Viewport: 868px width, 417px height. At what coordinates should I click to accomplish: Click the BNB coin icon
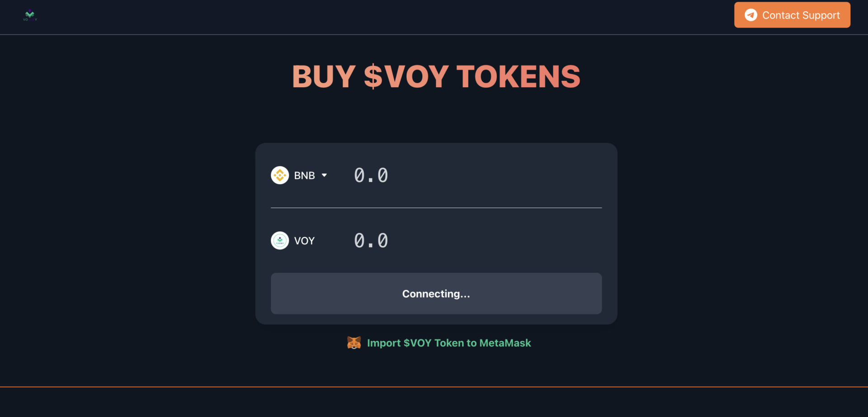coord(280,175)
